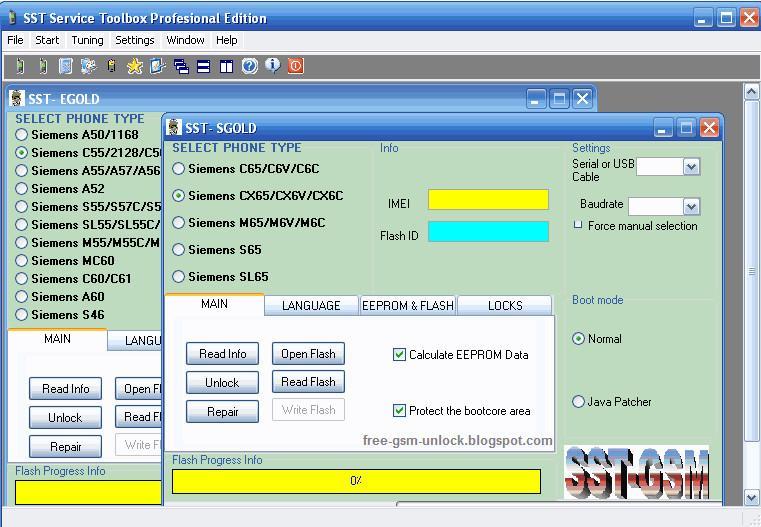Click the Open Flash button in SGOLD
This screenshot has width=761, height=527.
click(308, 354)
